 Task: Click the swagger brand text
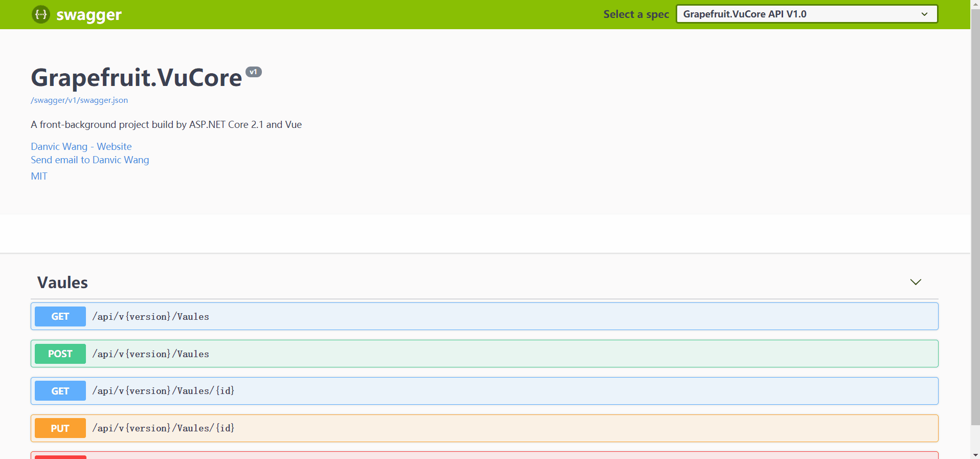click(89, 15)
